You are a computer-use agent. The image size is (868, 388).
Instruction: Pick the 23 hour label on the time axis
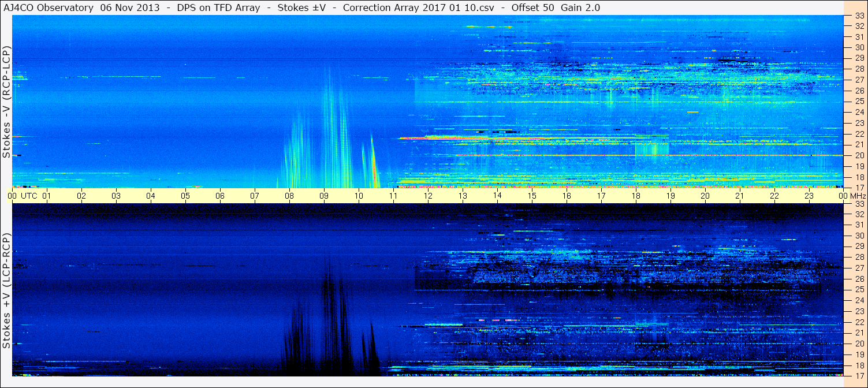[x=809, y=196]
